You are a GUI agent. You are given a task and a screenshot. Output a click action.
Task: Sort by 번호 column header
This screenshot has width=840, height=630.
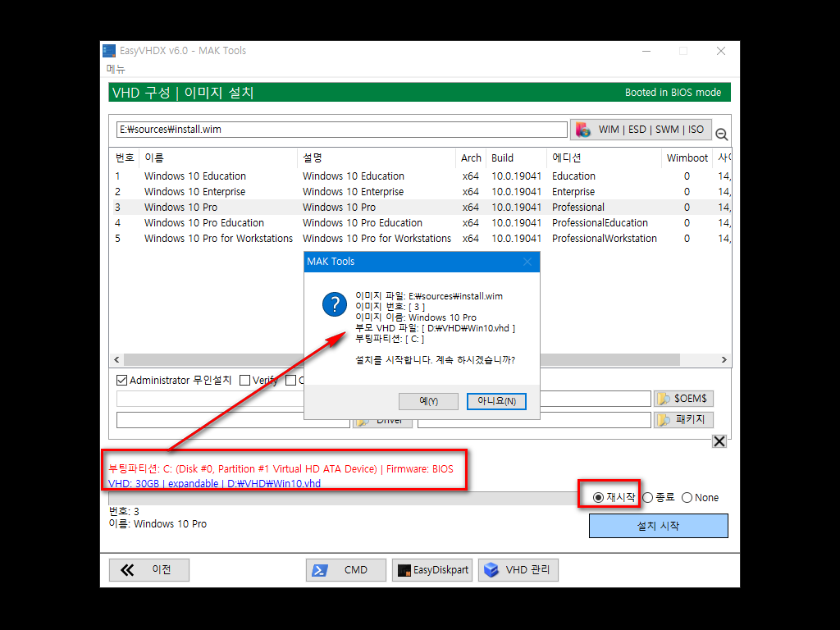[x=125, y=158]
